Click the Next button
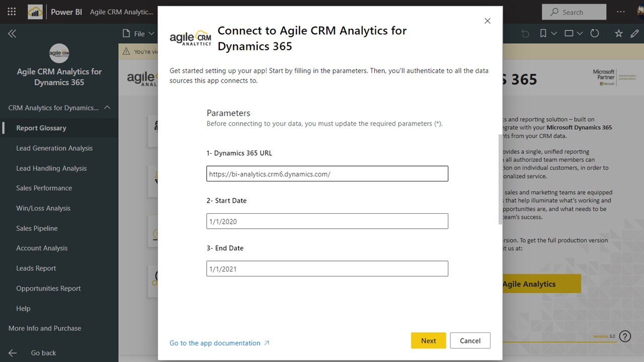The width and height of the screenshot is (644, 362). [428, 340]
